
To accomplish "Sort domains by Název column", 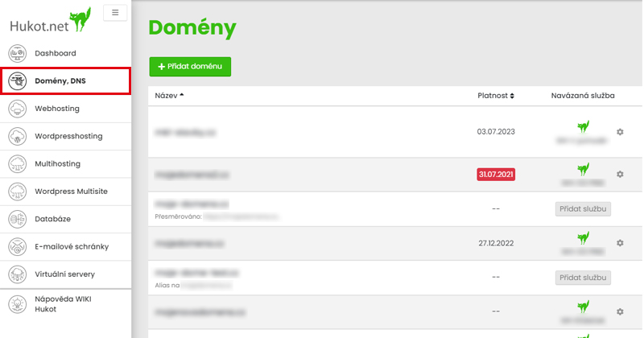I will click(x=170, y=95).
